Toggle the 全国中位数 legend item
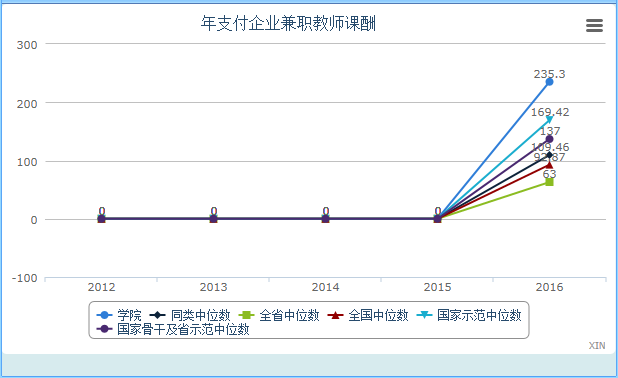The image size is (618, 378). point(367,315)
